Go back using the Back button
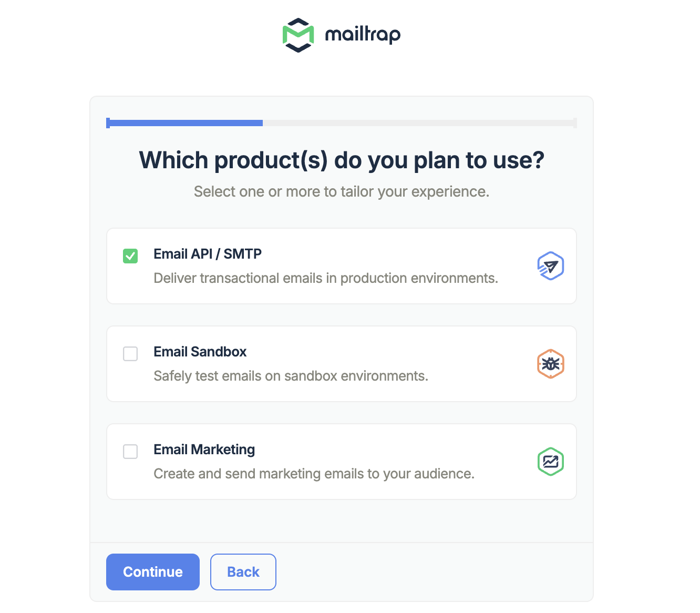 (243, 572)
